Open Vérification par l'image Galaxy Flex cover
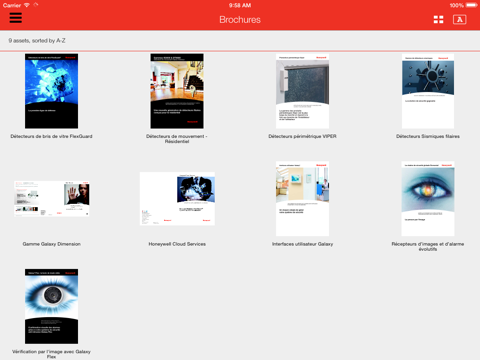The image size is (480, 360). [51, 306]
